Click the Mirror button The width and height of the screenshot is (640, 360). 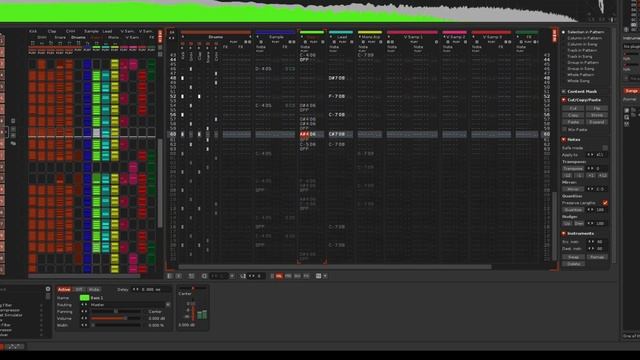pyautogui.click(x=573, y=189)
